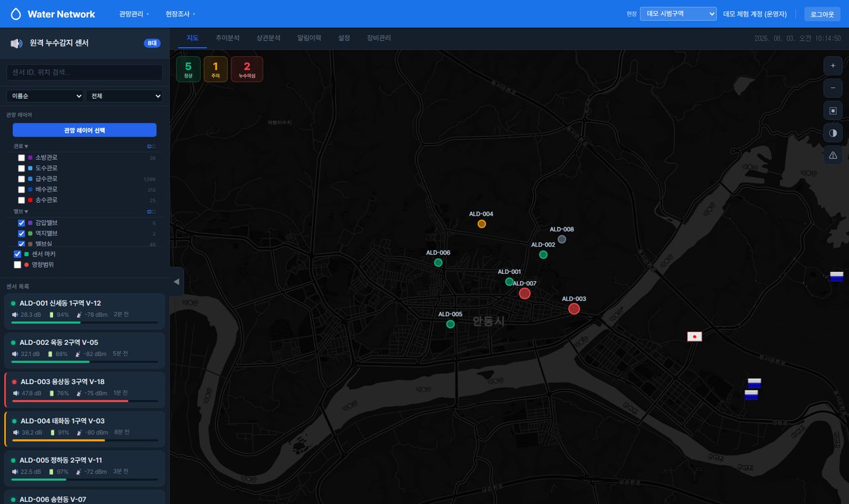
Task: Zoom in the map with plus button
Action: pos(833,66)
